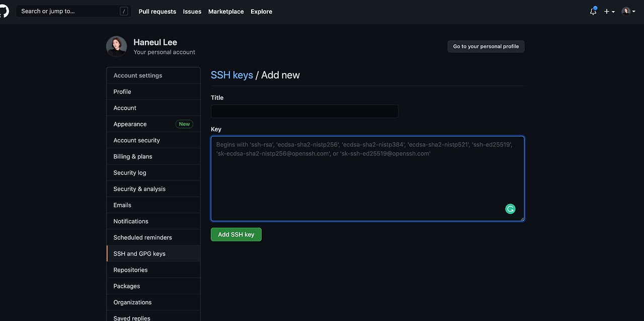Click the Key field label
Viewport: 644px width, 321px height.
pos(216,129)
